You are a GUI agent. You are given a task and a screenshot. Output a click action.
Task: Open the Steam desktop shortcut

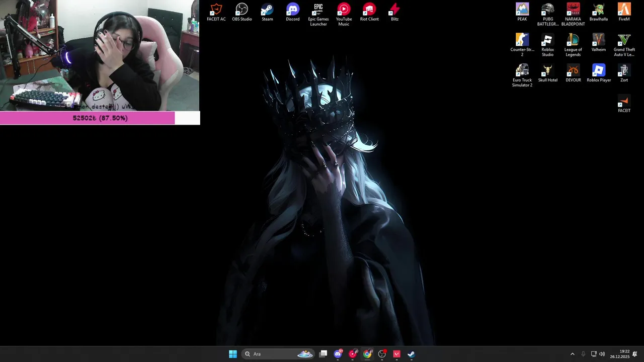tap(267, 13)
